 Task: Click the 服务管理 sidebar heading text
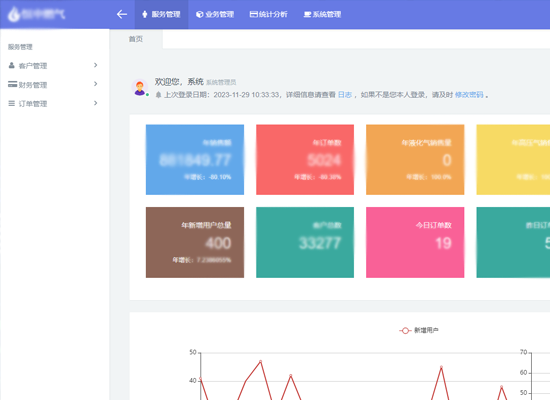pos(20,47)
